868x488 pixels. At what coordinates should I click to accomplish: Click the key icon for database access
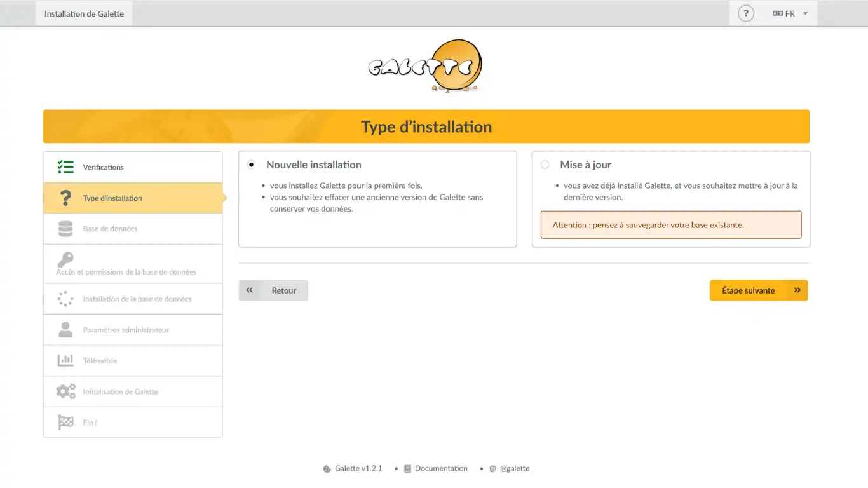(x=65, y=259)
